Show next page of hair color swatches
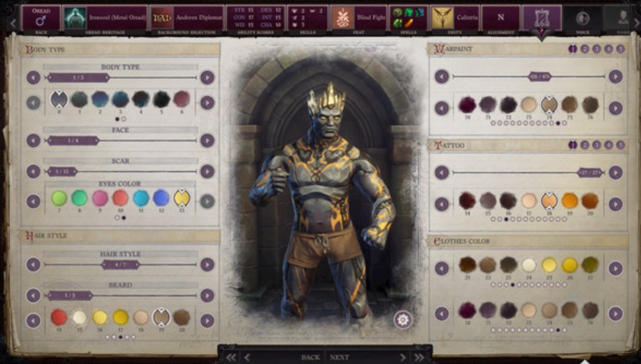 (x=207, y=321)
